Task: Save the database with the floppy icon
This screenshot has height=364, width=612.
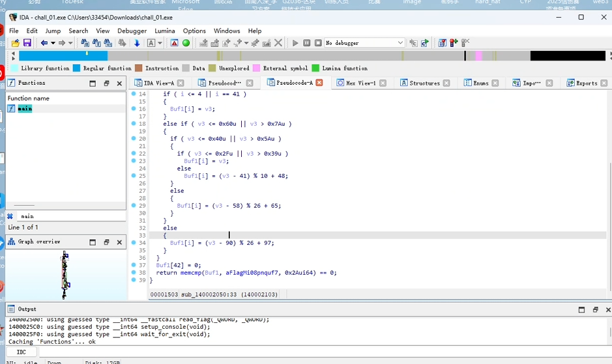Action: 27,43
